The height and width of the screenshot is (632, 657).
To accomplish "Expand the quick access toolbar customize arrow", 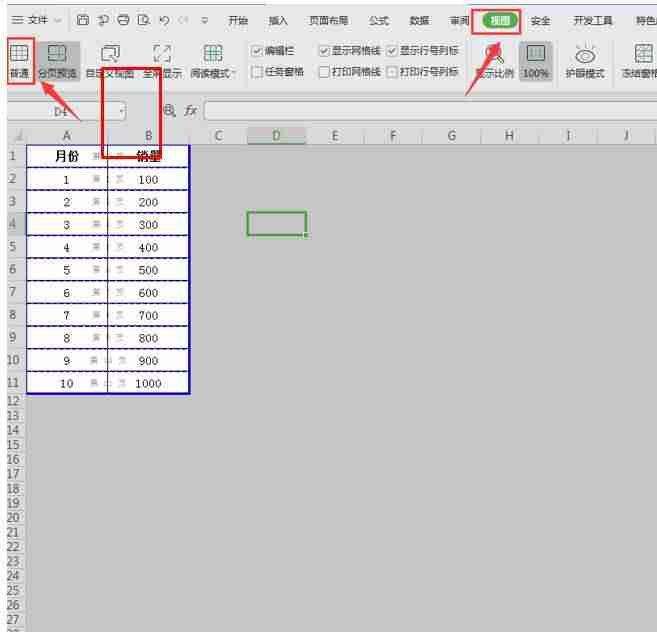I will tap(204, 20).
